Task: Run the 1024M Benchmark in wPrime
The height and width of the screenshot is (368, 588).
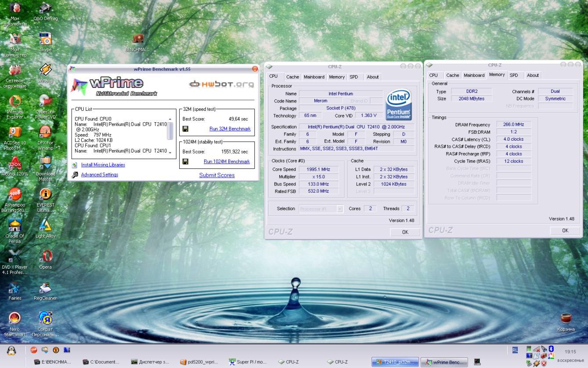Action: 227,161
